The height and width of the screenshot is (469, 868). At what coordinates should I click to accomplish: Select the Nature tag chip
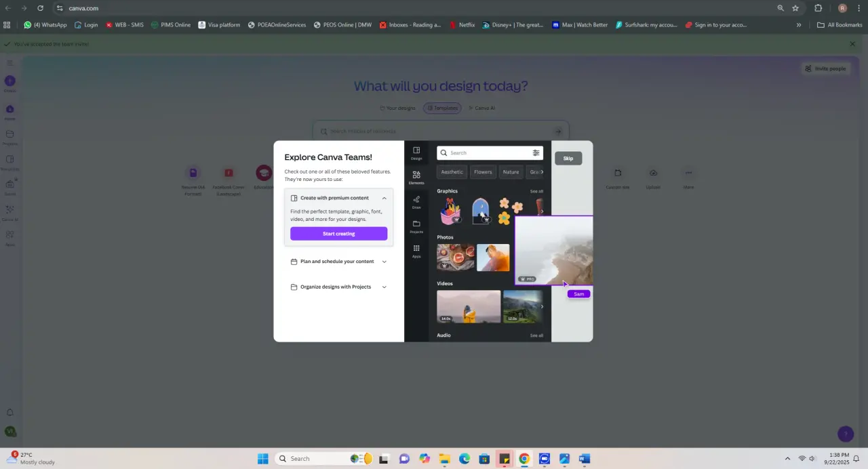(511, 172)
